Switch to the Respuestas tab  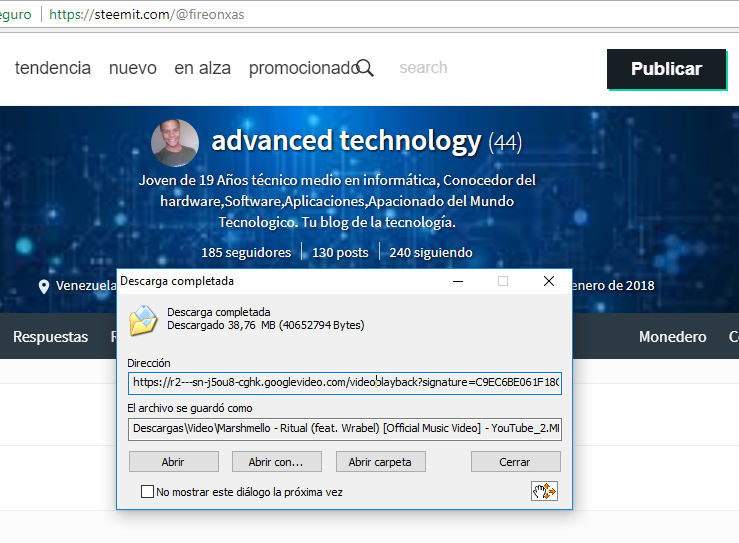pos(50,337)
